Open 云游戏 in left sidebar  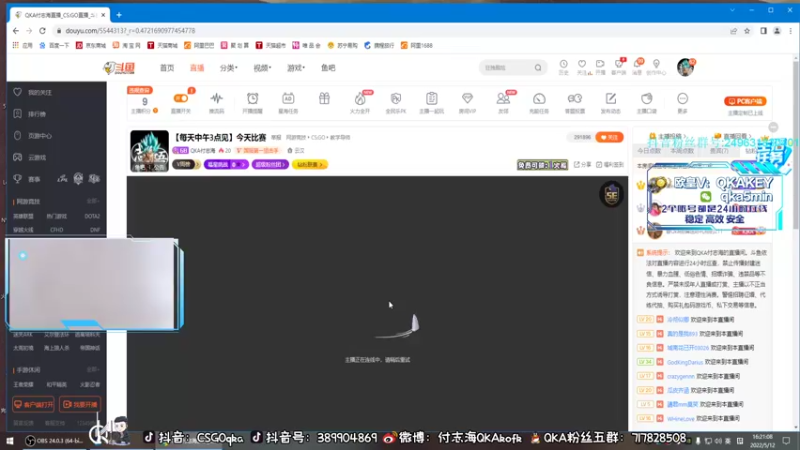[x=36, y=157]
